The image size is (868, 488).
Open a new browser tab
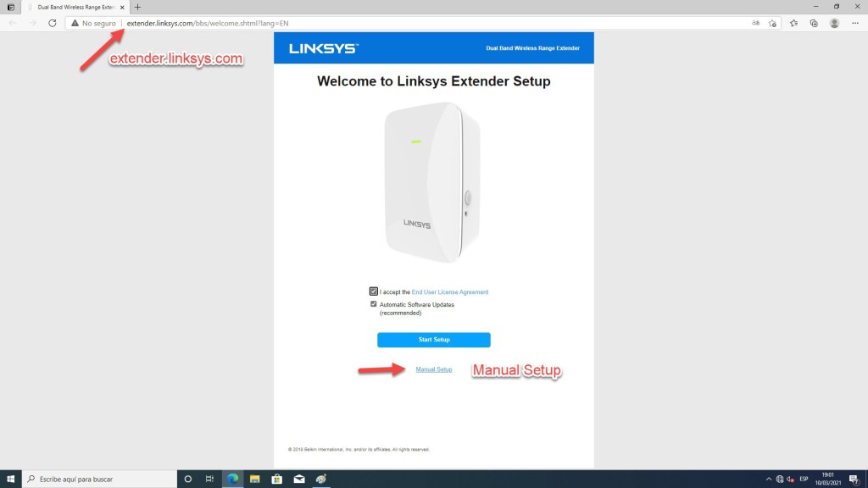(x=138, y=7)
